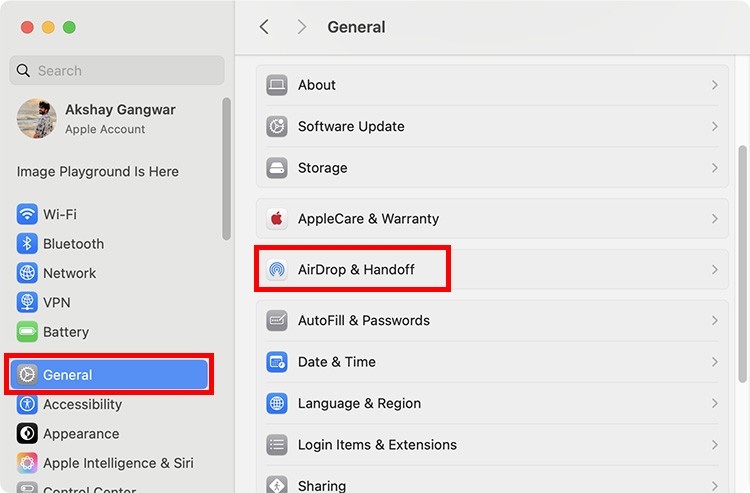Click the General gear sidebar icon

pyautogui.click(x=27, y=375)
